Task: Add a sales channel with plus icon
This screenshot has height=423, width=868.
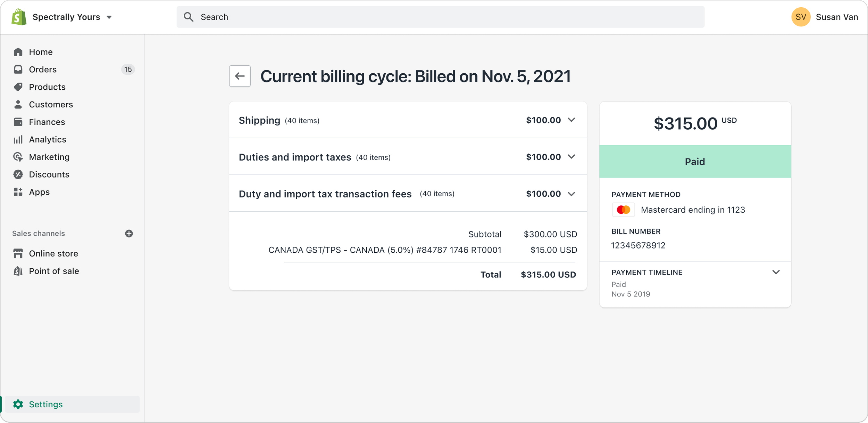Action: point(129,234)
